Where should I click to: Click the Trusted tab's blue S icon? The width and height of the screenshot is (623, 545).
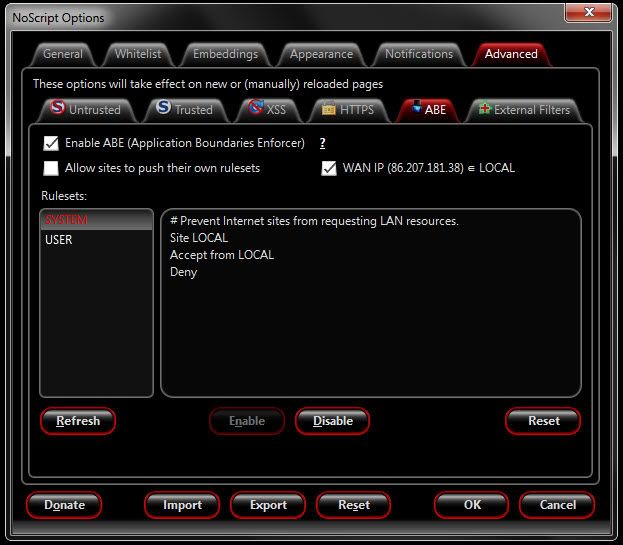(163, 107)
